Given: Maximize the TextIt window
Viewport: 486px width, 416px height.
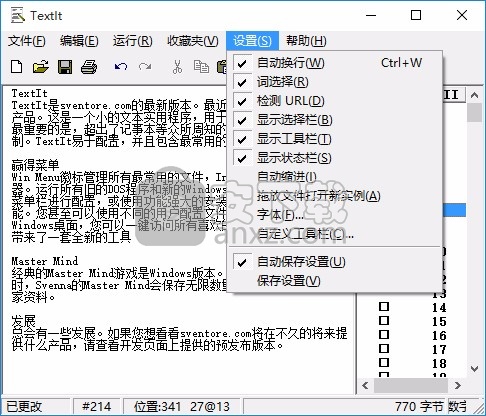Looking at the screenshot, I should [416, 15].
